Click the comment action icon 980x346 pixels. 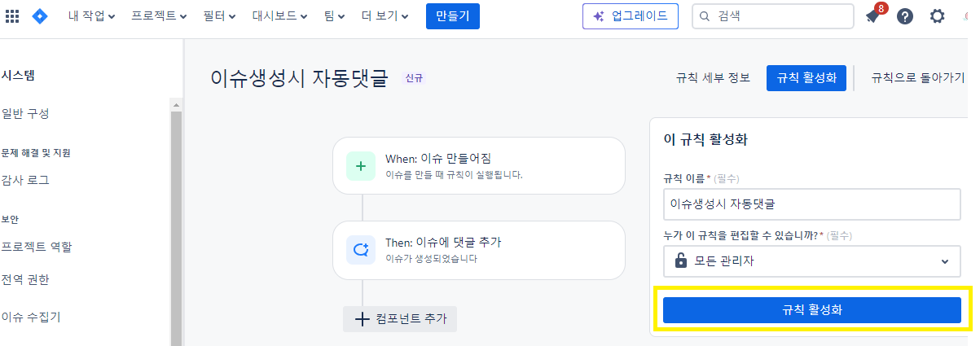360,250
